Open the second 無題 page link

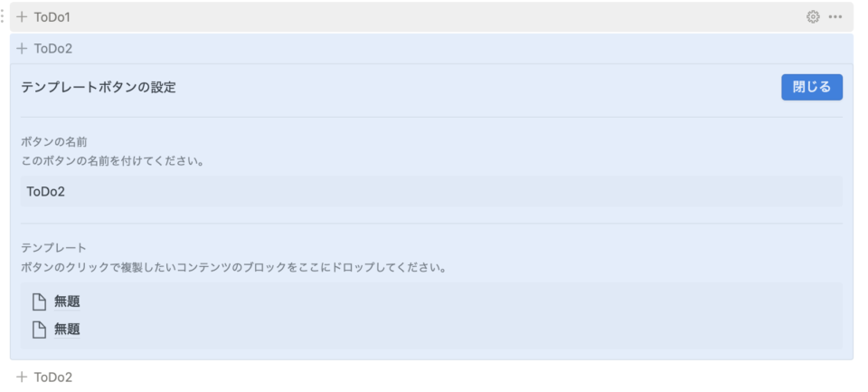point(67,330)
